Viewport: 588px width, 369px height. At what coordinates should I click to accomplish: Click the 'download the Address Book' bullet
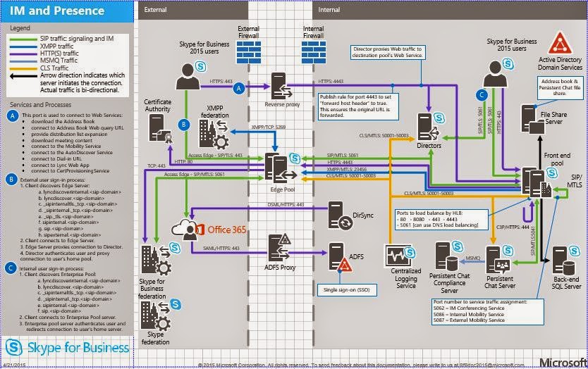63,121
